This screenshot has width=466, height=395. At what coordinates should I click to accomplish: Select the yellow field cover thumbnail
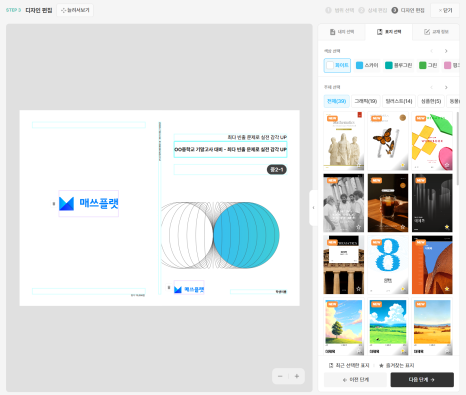tap(432, 327)
